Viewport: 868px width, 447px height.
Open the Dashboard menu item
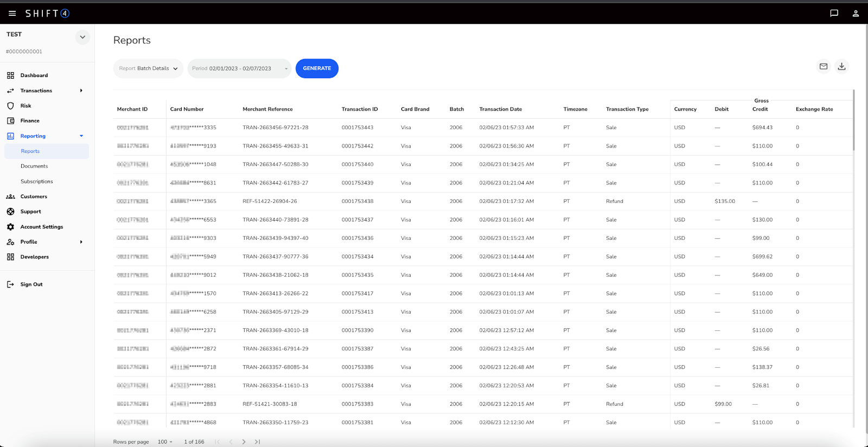pos(34,75)
